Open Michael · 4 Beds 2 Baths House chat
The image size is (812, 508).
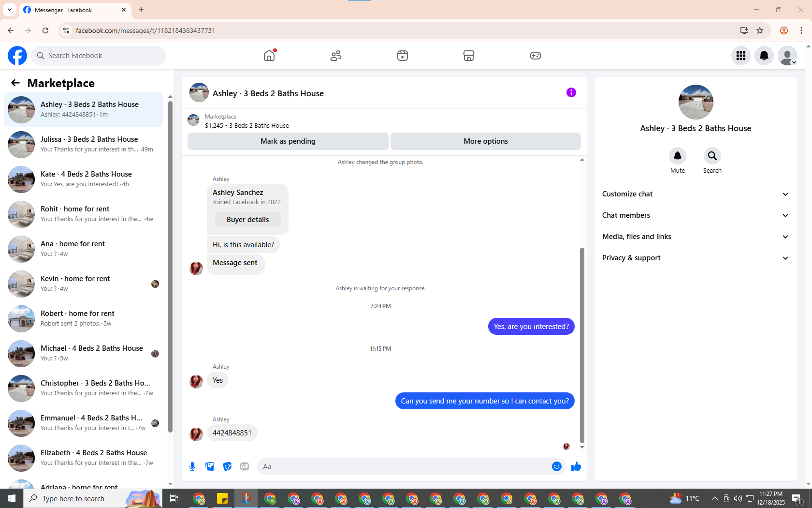[83, 353]
